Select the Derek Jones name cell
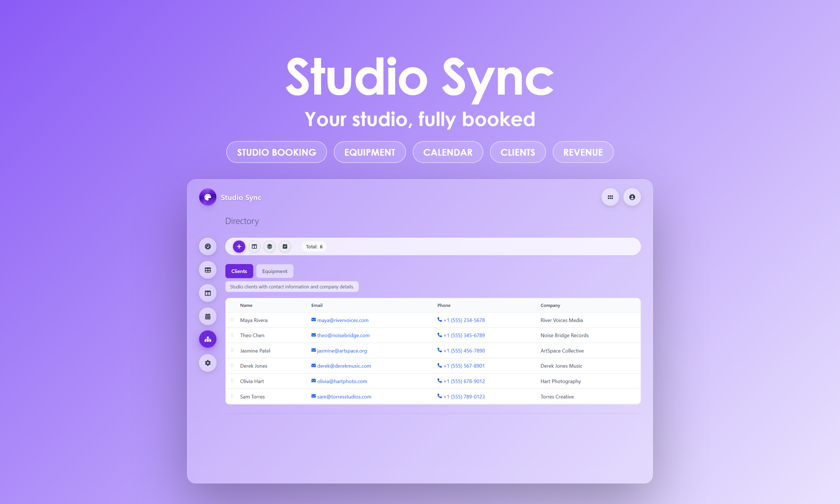Image resolution: width=840 pixels, height=504 pixels. coord(253,366)
